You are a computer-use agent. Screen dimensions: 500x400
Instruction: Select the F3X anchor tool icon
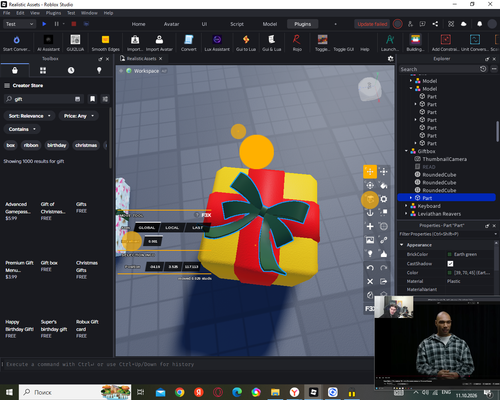370,213
